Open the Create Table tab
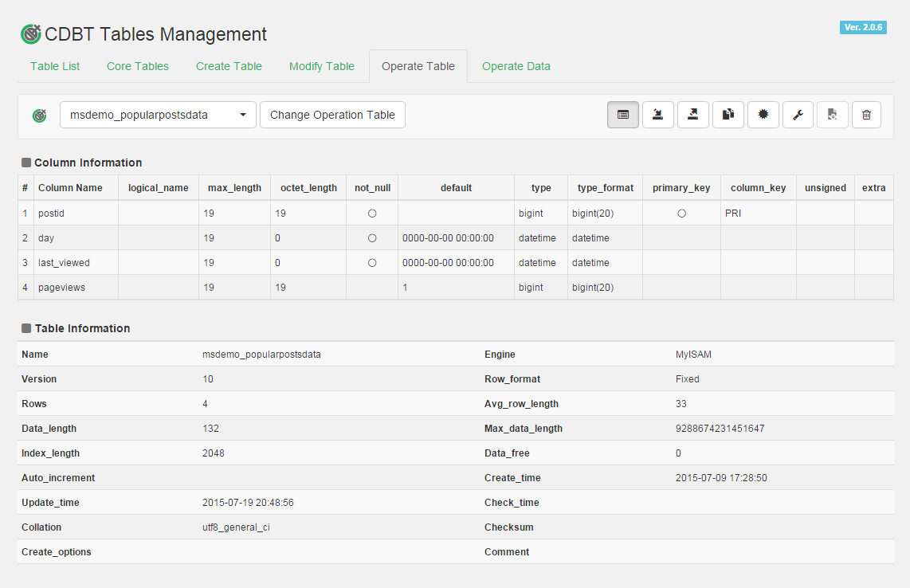Viewport: 910px width, 588px height. (x=229, y=66)
